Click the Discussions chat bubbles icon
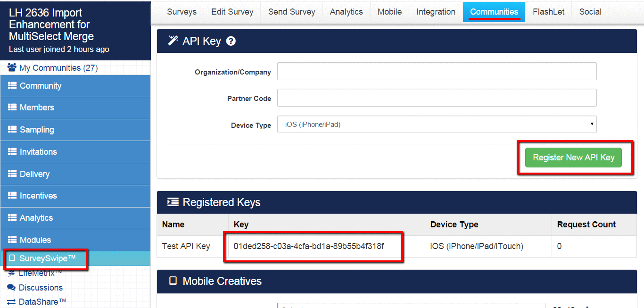This screenshot has height=308, width=644. [x=11, y=288]
